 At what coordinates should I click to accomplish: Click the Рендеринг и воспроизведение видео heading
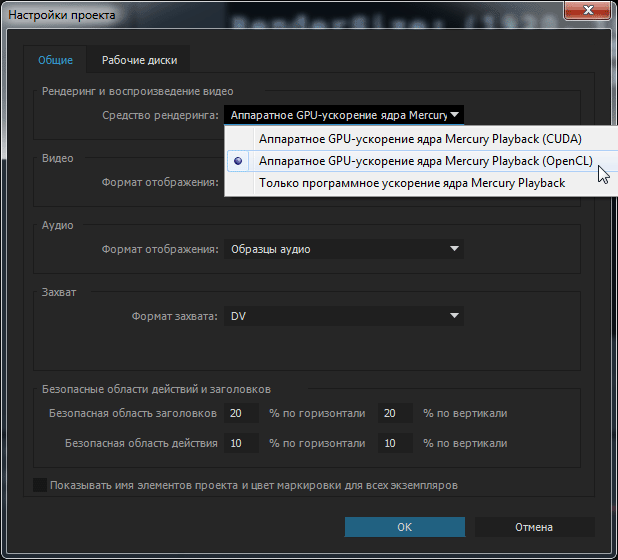pyautogui.click(x=138, y=91)
